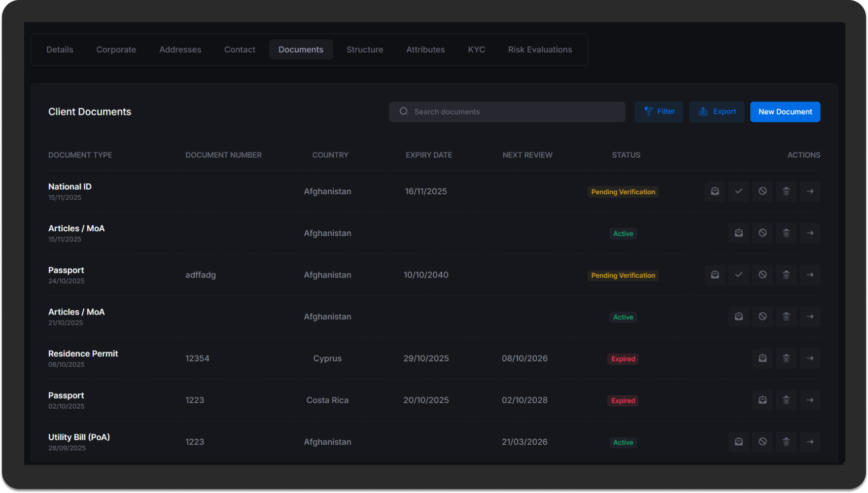This screenshot has height=493, width=868.
Task: Click inside the Search documents field
Action: (x=507, y=111)
